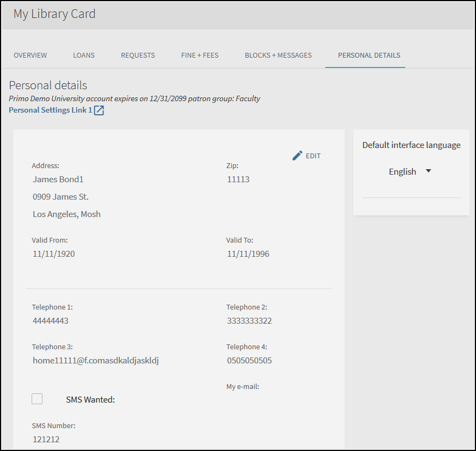476x451 pixels.
Task: Select English in the interface language box
Action: click(x=402, y=172)
